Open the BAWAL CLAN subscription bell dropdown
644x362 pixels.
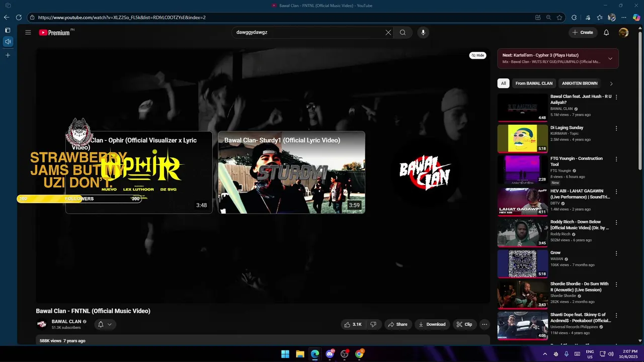(105, 324)
